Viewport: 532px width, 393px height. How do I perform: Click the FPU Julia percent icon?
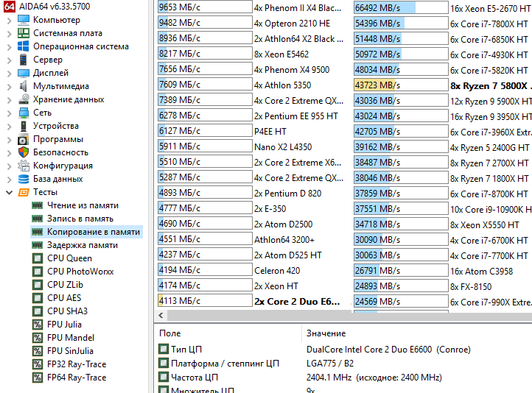[x=38, y=325]
